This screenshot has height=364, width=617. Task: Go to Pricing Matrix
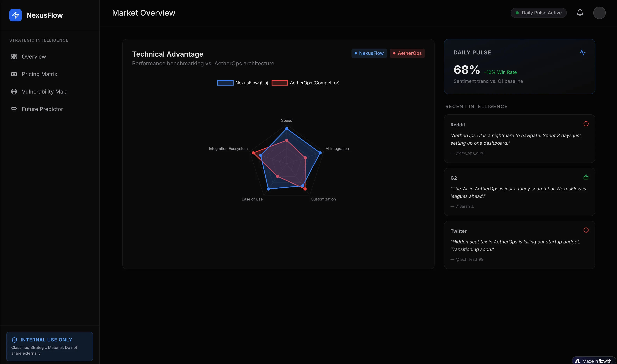tap(50, 74)
